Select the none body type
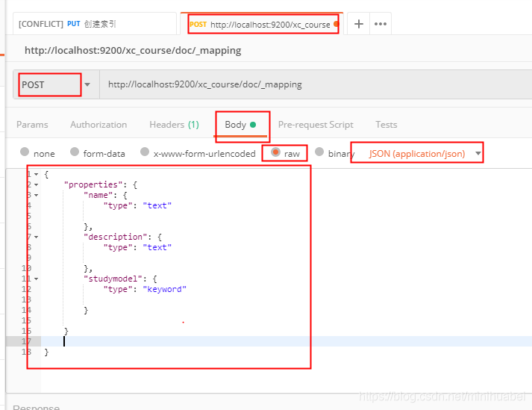Image resolution: width=532 pixels, height=410 pixels. 25,152
